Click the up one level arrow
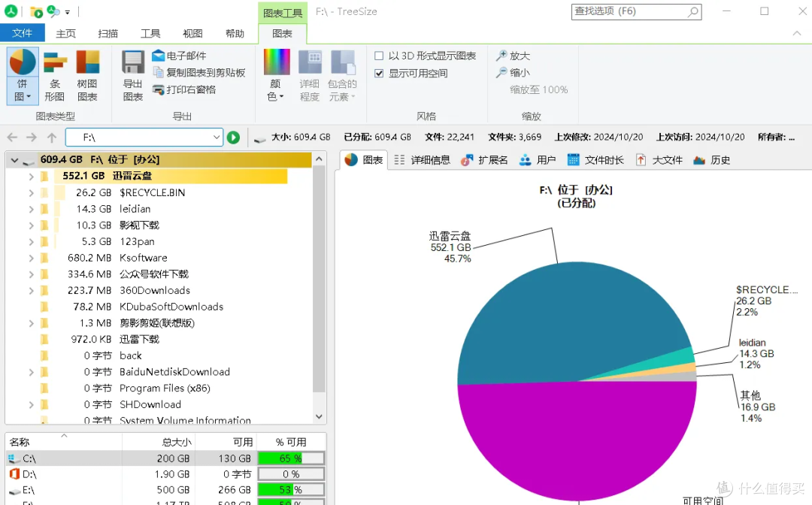 [x=51, y=137]
